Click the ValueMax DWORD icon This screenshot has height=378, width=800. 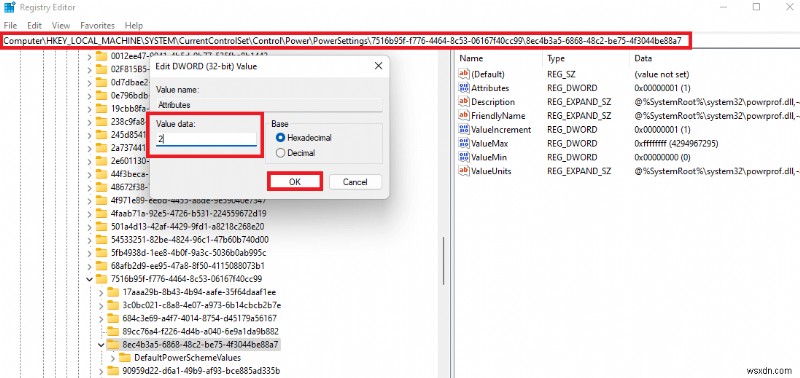463,144
